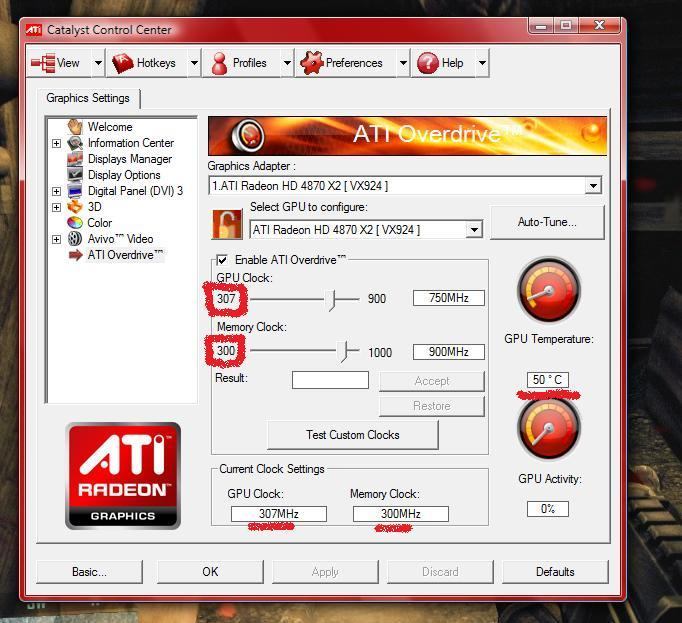Screen dimensions: 682x623
Task: Click the 307MHz current GPU clock value
Action: click(x=279, y=514)
